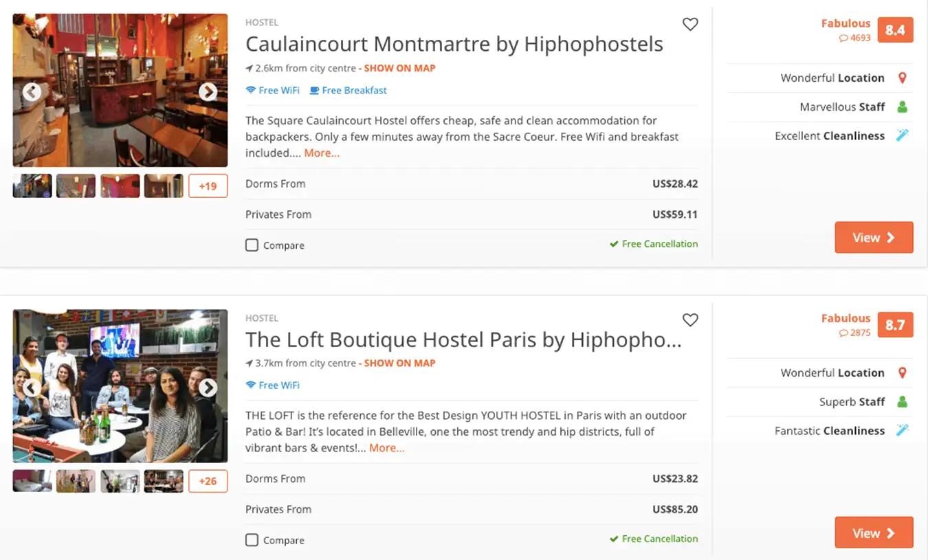
Task: Show Caulaincourt Montmartre on map
Action: click(x=399, y=68)
